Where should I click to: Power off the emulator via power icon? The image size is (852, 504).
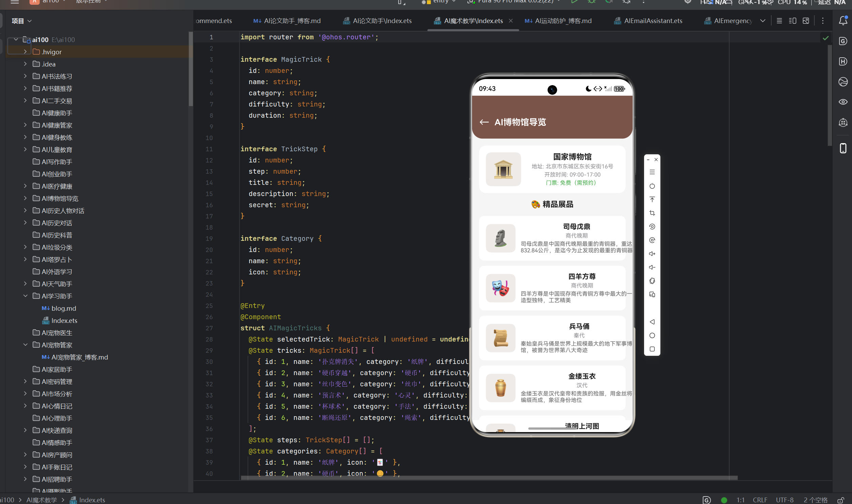652,186
